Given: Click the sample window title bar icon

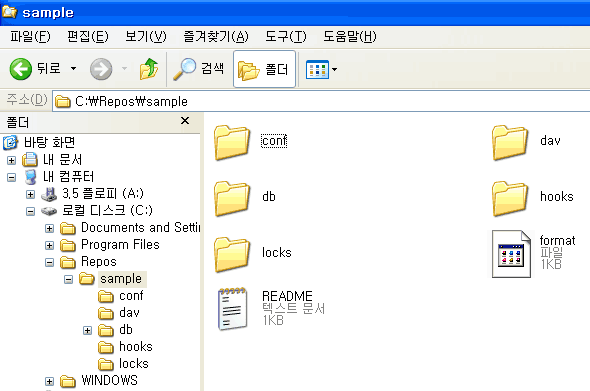Looking at the screenshot, I should (x=9, y=11).
